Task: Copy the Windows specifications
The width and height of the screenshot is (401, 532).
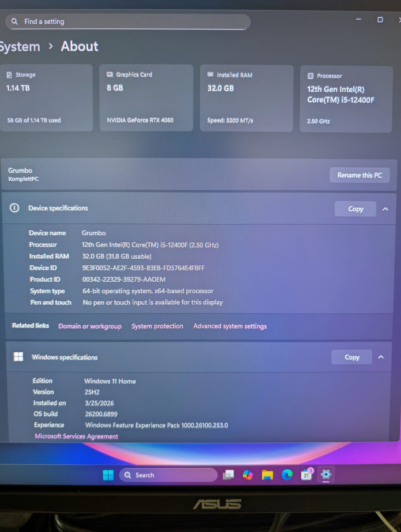Action: pos(352,357)
